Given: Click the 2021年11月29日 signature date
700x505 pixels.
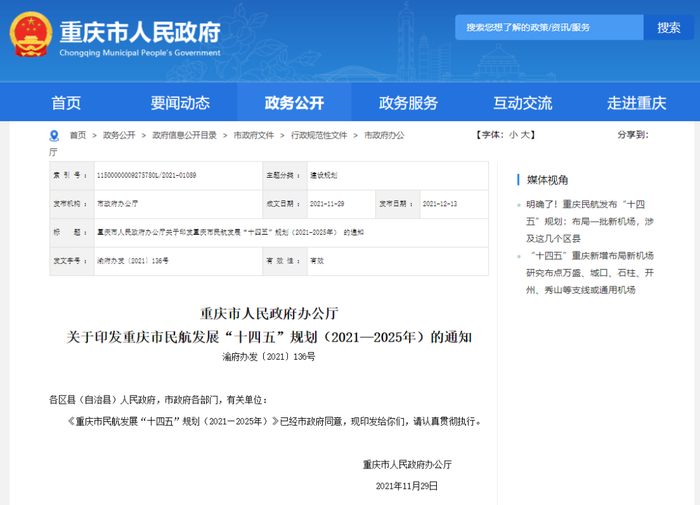Looking at the screenshot, I should point(407,486).
